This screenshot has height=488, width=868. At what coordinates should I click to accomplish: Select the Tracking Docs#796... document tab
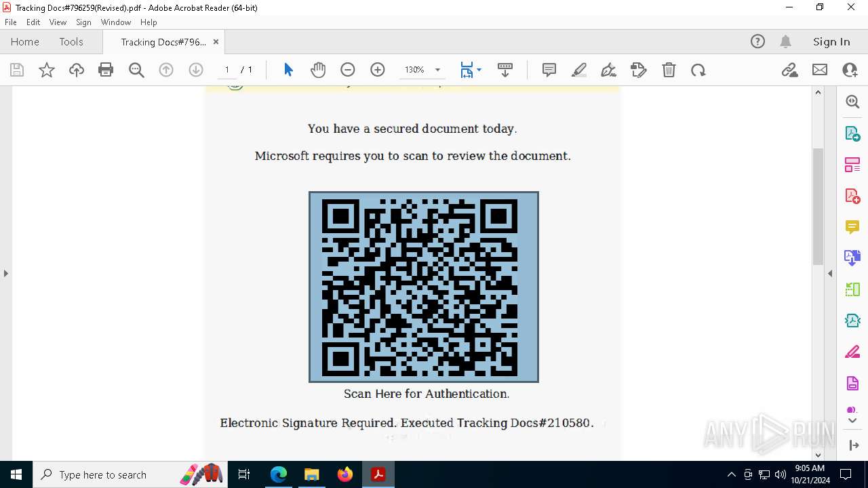pyautogui.click(x=163, y=41)
